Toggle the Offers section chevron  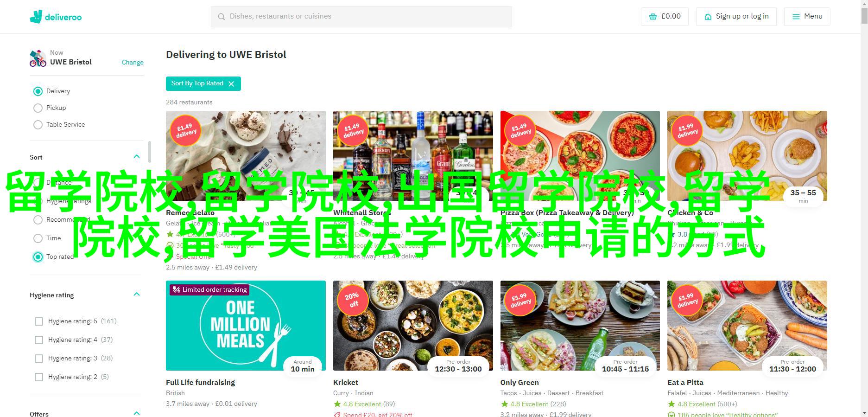point(137,413)
